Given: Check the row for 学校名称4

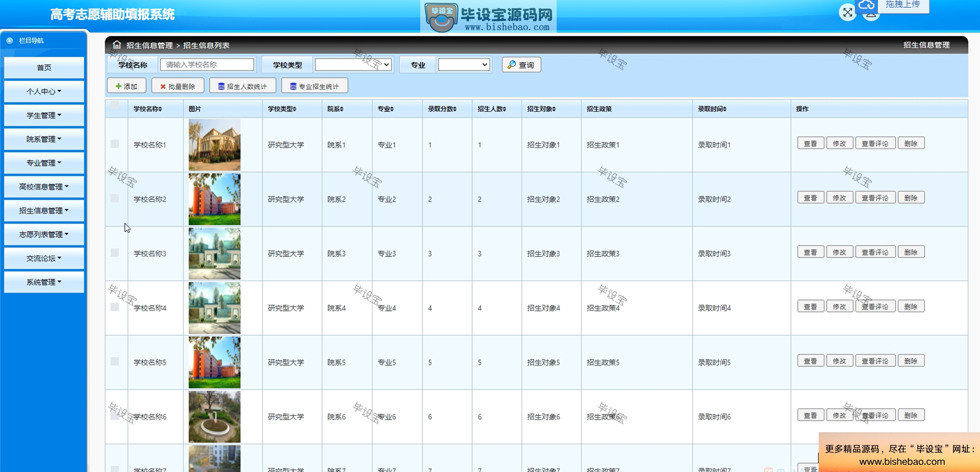Looking at the screenshot, I should [115, 307].
